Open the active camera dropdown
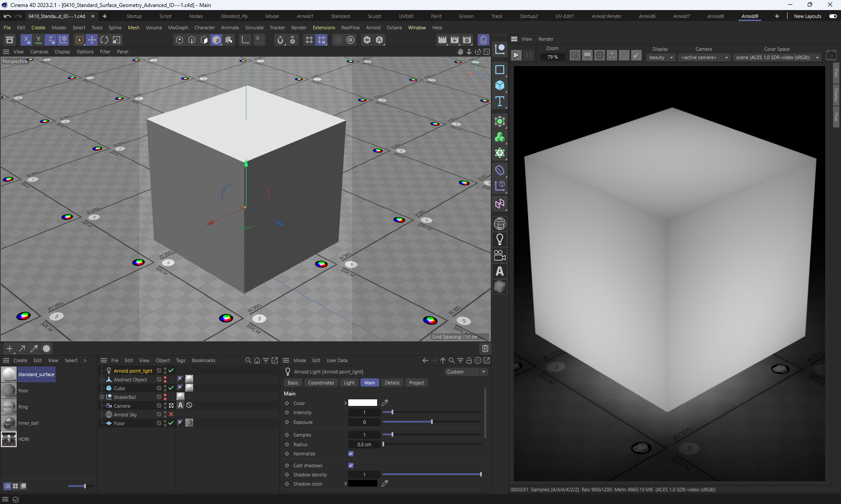This screenshot has width=841, height=504. 704,57
